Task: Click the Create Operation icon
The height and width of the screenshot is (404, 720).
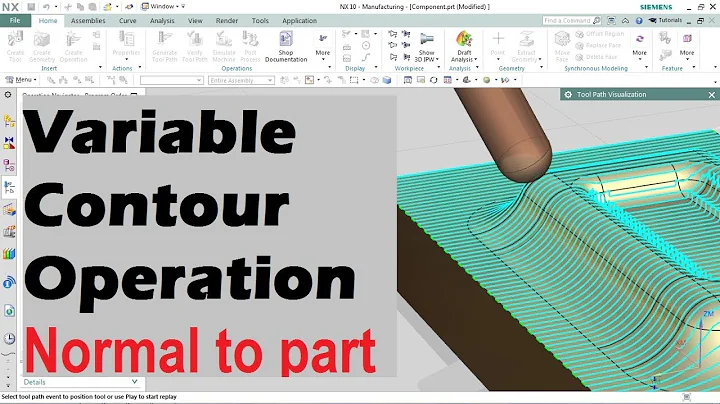Action: pyautogui.click(x=73, y=46)
